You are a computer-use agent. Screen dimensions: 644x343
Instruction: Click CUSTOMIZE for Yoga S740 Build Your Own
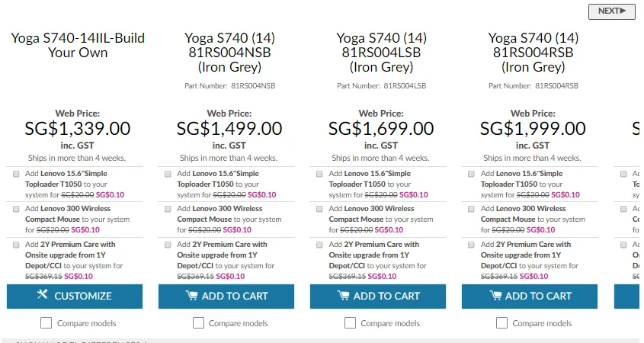(74, 296)
